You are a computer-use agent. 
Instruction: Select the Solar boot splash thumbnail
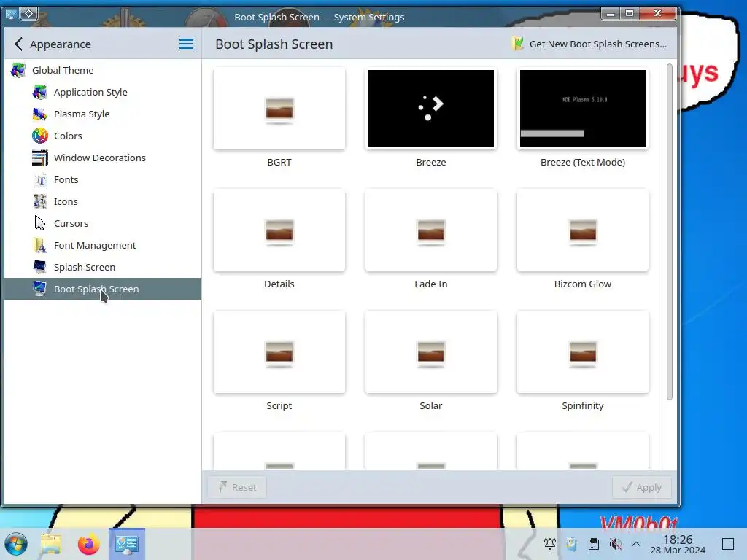coord(431,352)
